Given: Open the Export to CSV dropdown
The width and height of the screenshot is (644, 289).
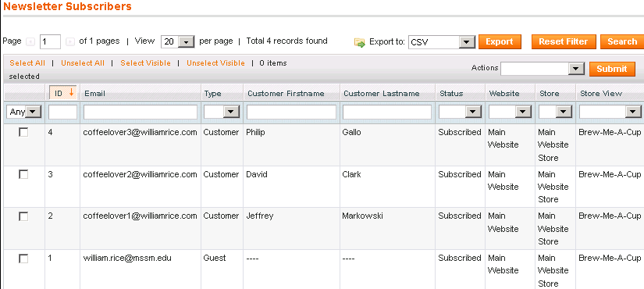Looking at the screenshot, I should tap(442, 42).
